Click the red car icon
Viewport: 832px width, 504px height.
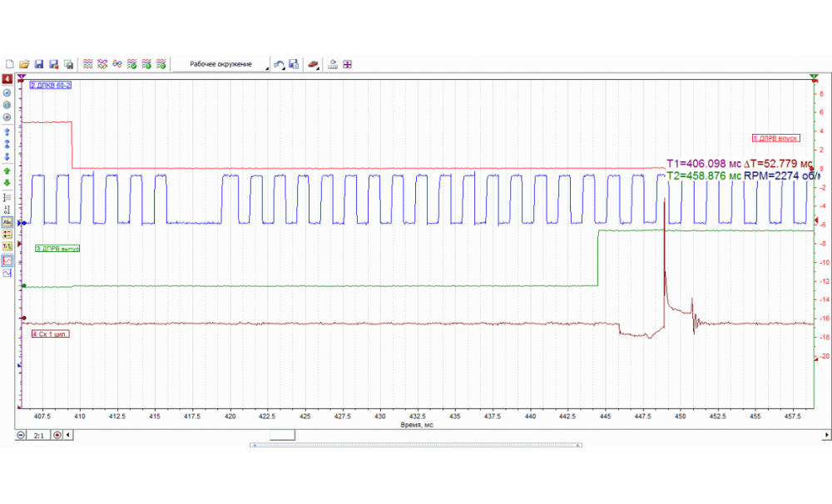[313, 64]
